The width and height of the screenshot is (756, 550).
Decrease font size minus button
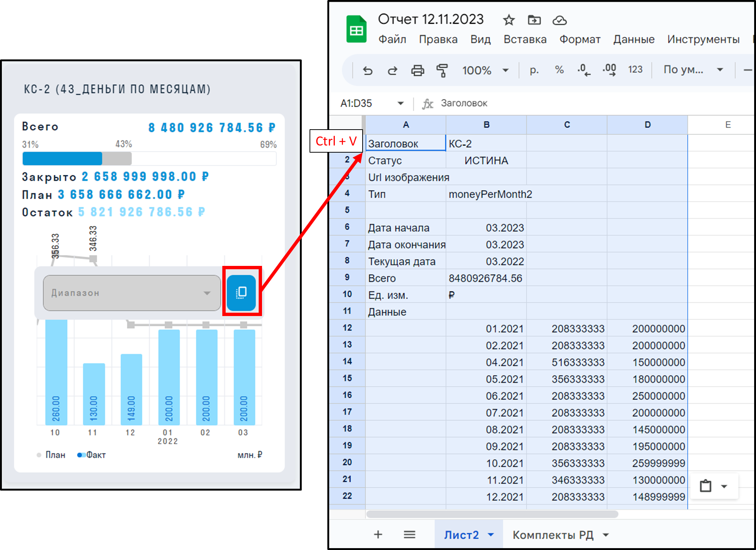[748, 70]
